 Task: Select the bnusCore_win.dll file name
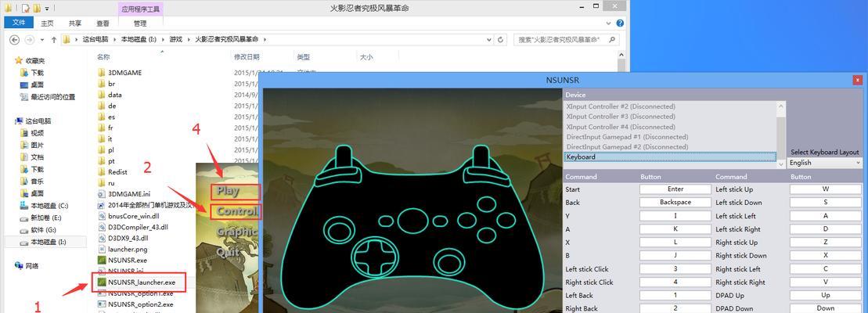coord(135,216)
